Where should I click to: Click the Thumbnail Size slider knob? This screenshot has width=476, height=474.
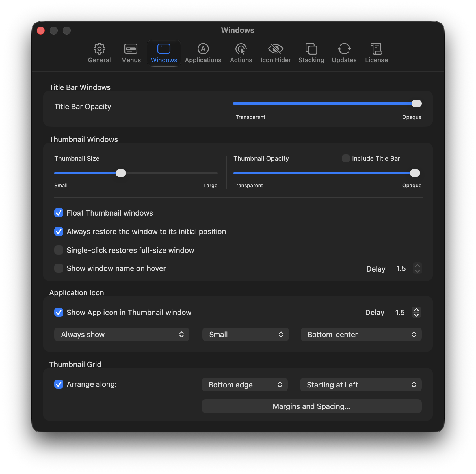[121, 173]
